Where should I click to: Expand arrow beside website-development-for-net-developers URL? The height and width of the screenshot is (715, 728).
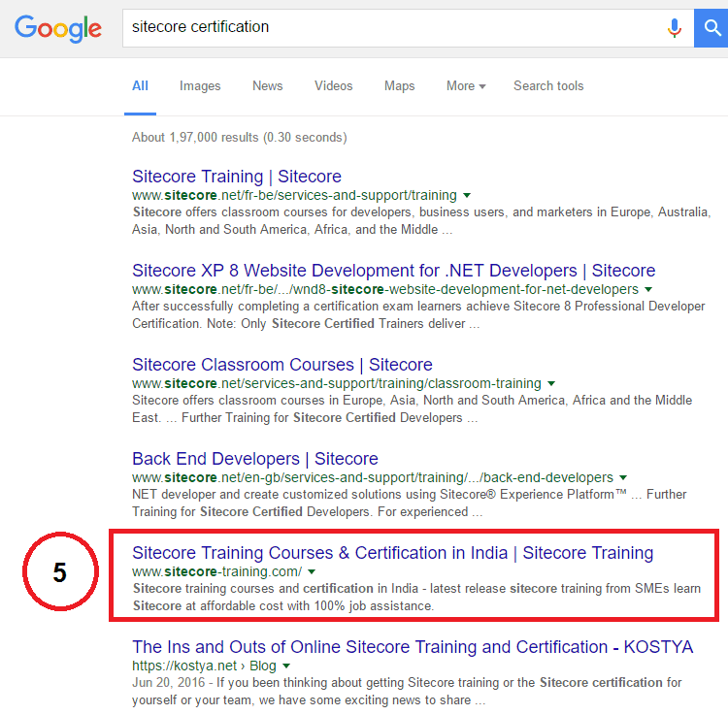click(x=648, y=289)
